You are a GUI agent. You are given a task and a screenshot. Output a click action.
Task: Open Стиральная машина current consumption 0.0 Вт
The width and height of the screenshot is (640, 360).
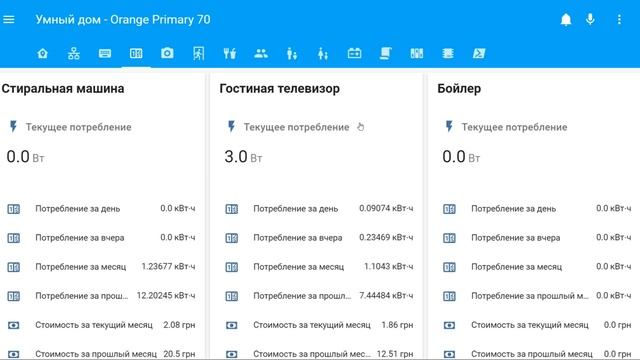pos(25,157)
